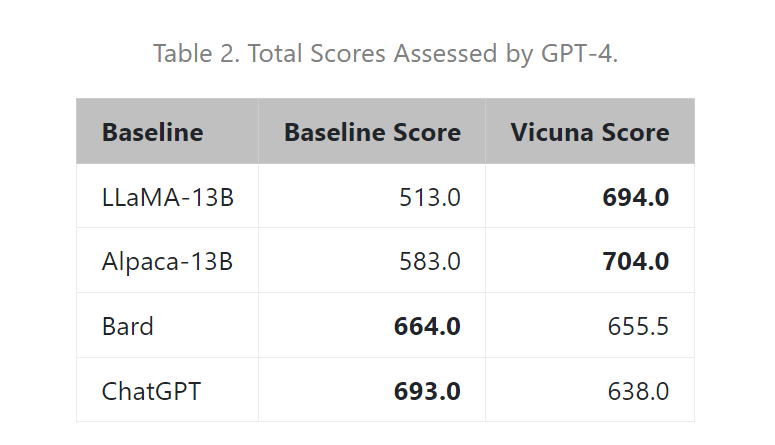This screenshot has height=445, width=775.
Task: Click the bold 704.0 Vicuna score
Action: click(x=635, y=262)
